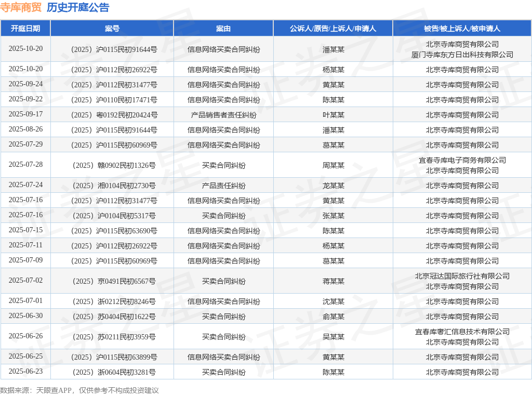Click the 寺库商贸 title text
The image size is (532, 395).
[x=21, y=7]
